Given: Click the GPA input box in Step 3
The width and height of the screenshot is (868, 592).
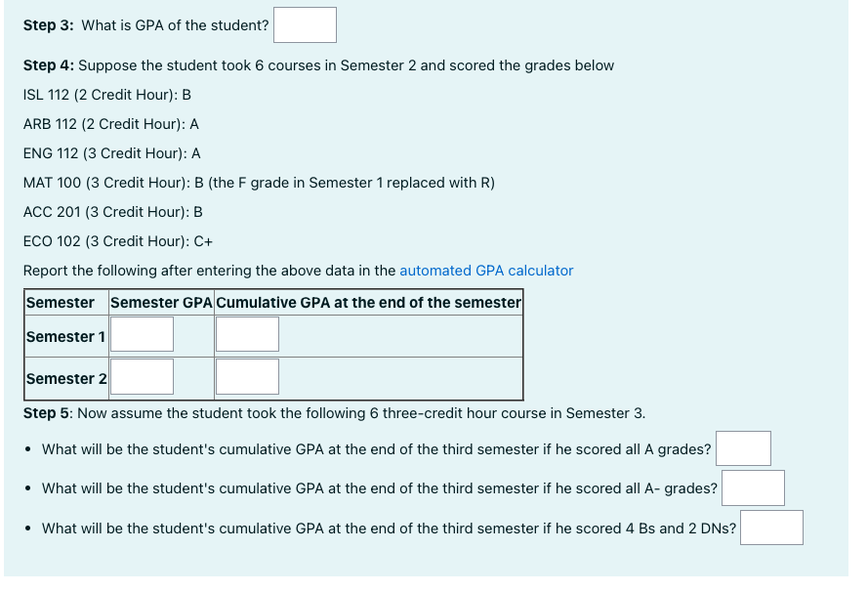Looking at the screenshot, I should point(305,24).
